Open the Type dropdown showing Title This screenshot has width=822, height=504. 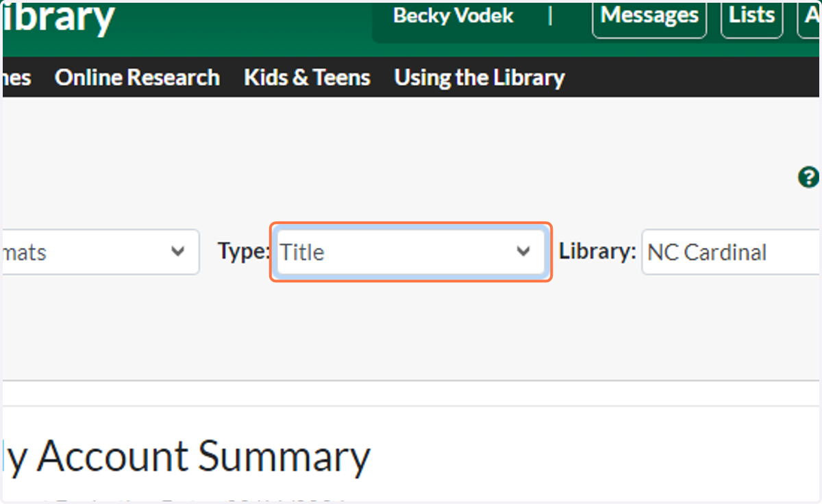[x=411, y=252]
